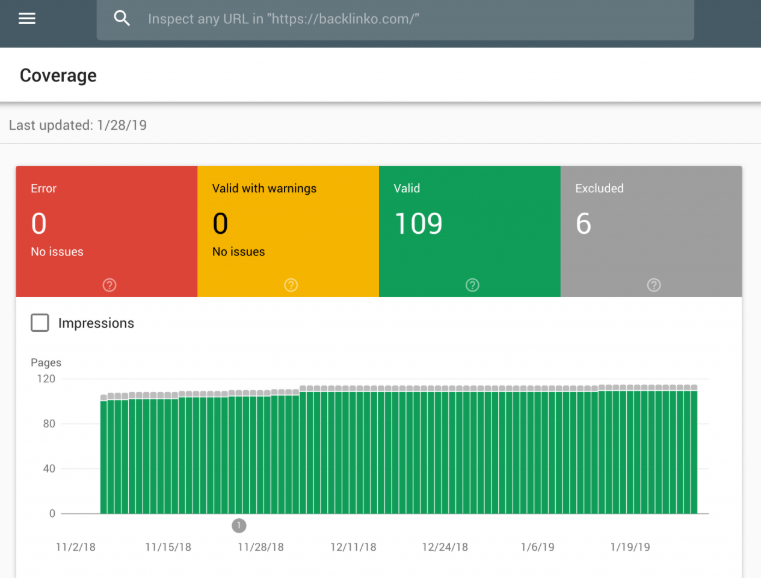Click the search magnifier icon

tap(121, 18)
